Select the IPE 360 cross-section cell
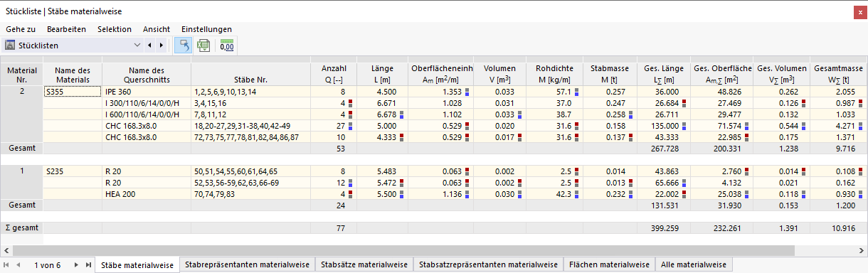This screenshot has height=273, width=868. point(147,92)
